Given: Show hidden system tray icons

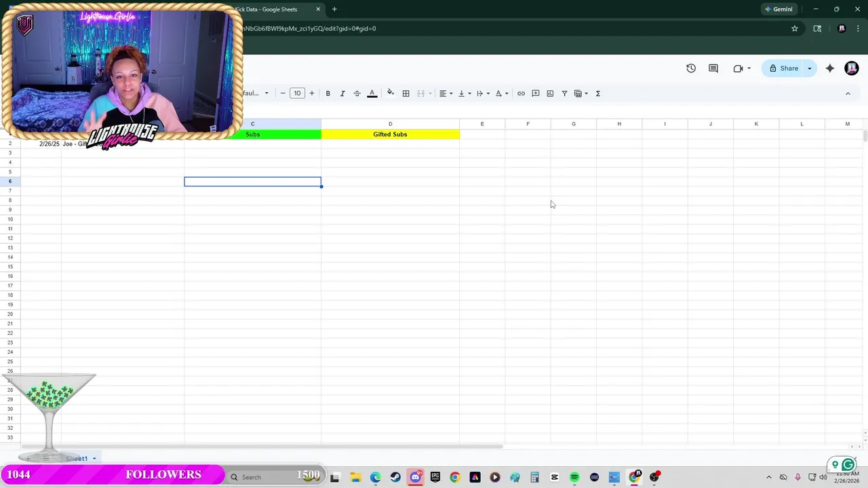Looking at the screenshot, I should (x=768, y=477).
